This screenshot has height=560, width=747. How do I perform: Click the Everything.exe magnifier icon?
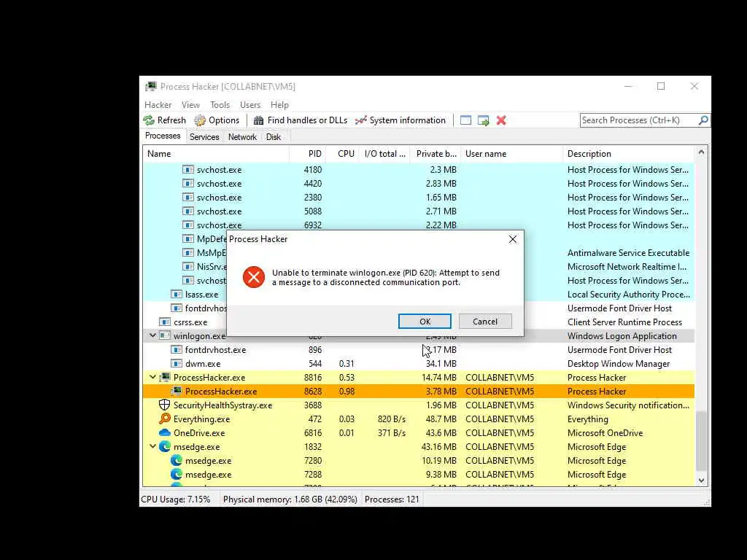pyautogui.click(x=164, y=419)
